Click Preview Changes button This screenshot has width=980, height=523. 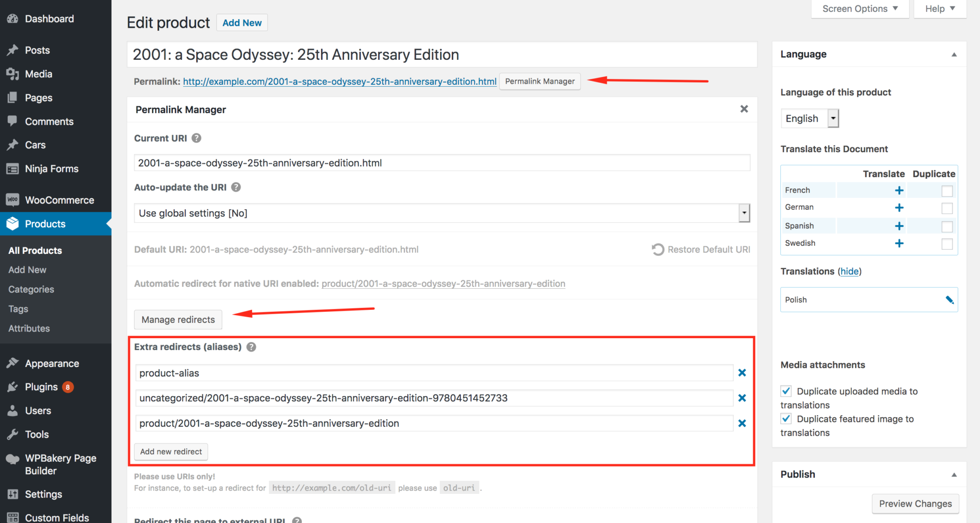[915, 504]
